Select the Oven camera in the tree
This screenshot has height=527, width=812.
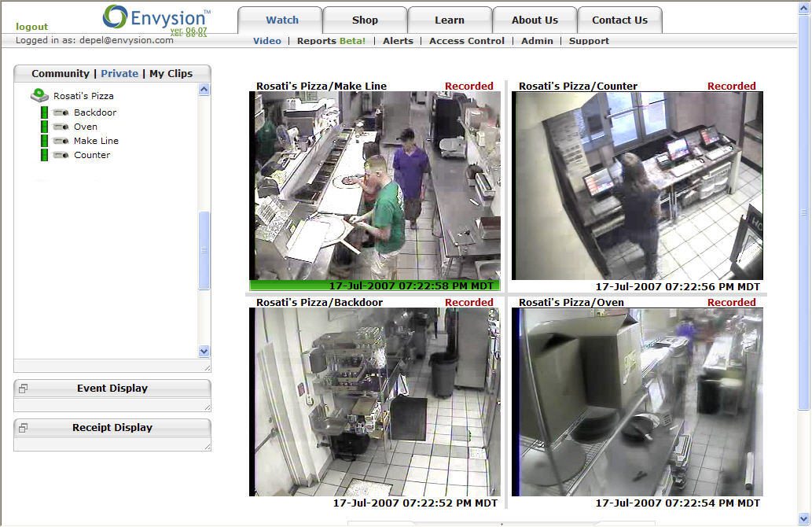(86, 127)
